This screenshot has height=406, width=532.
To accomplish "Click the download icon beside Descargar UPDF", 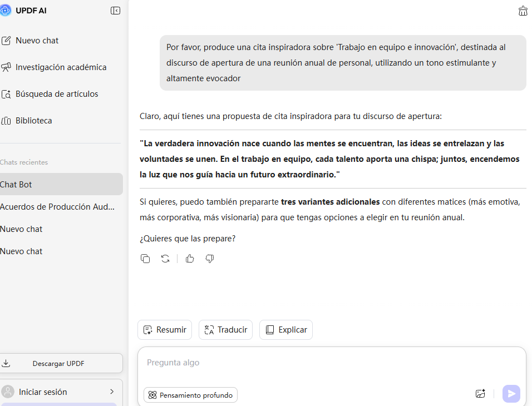I will click(6, 363).
